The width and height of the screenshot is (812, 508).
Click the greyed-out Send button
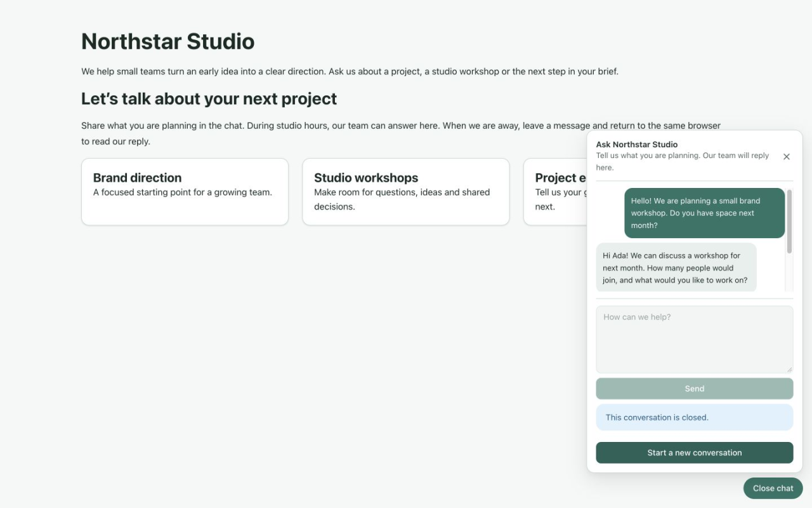click(695, 389)
